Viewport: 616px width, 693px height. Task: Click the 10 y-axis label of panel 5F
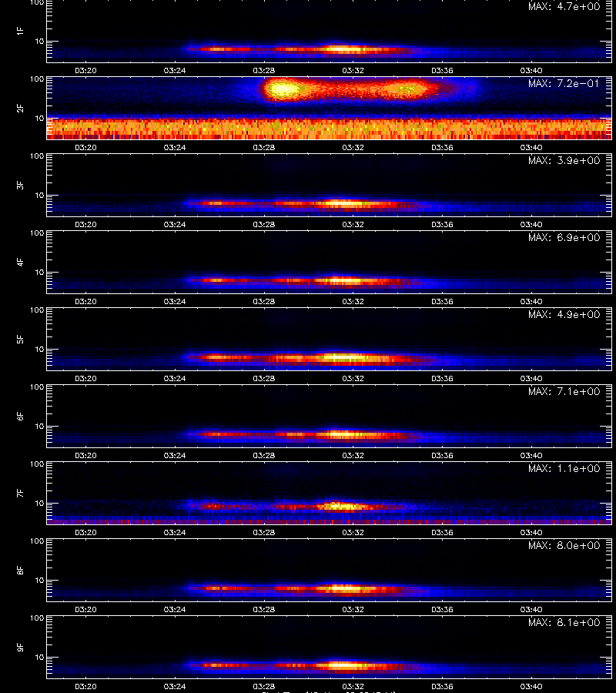click(39, 349)
